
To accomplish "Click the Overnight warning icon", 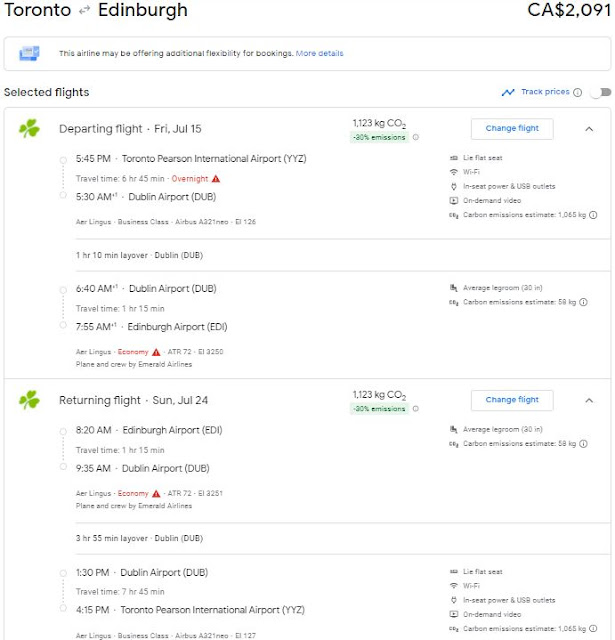I will point(215,178).
